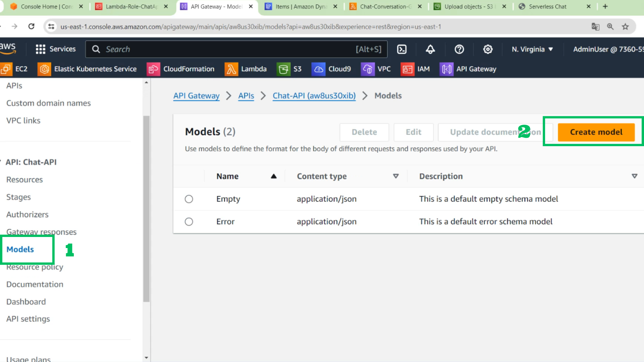Viewport: 644px width, 362px height.
Task: Click the sidebar vertical scrollbar
Action: [x=146, y=208]
